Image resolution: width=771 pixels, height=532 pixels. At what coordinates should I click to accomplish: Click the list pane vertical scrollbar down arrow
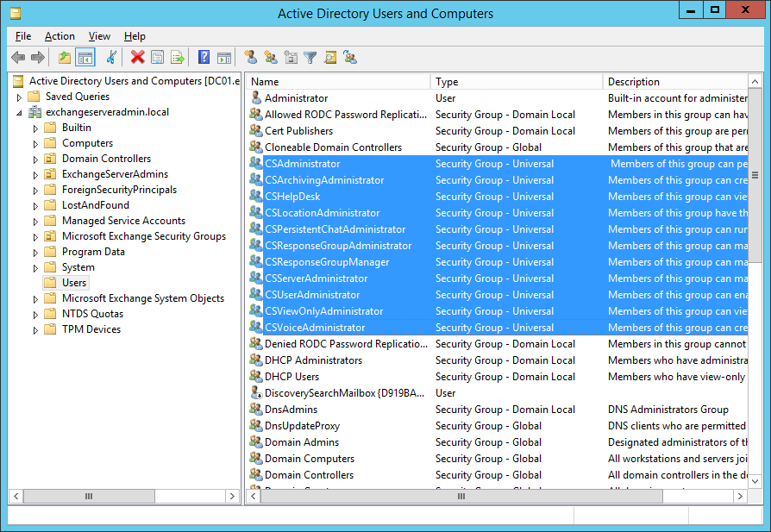pyautogui.click(x=755, y=481)
